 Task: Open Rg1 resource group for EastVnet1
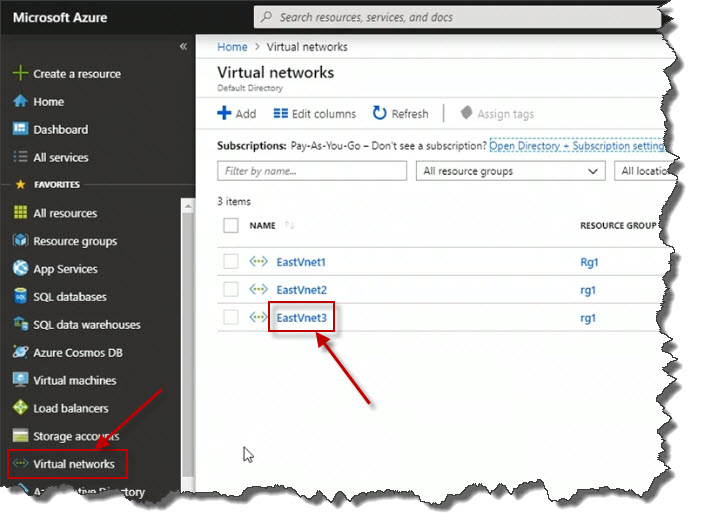[589, 262]
